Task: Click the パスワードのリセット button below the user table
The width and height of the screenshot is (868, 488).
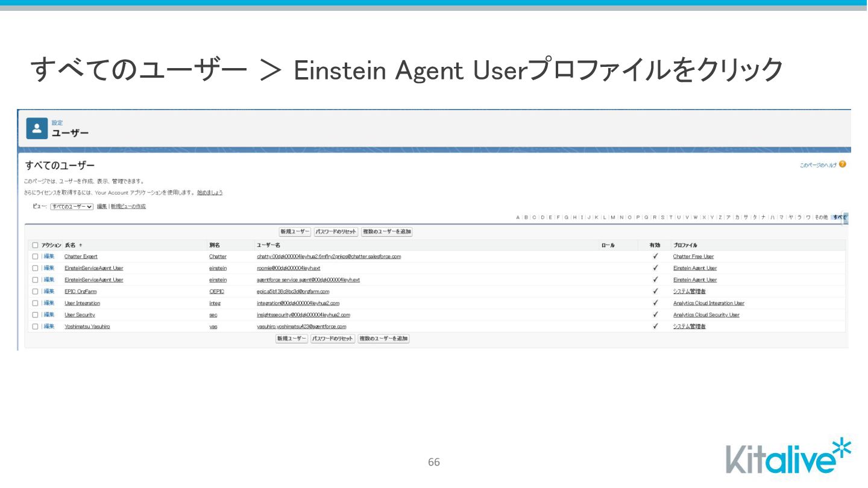Action: (x=333, y=339)
